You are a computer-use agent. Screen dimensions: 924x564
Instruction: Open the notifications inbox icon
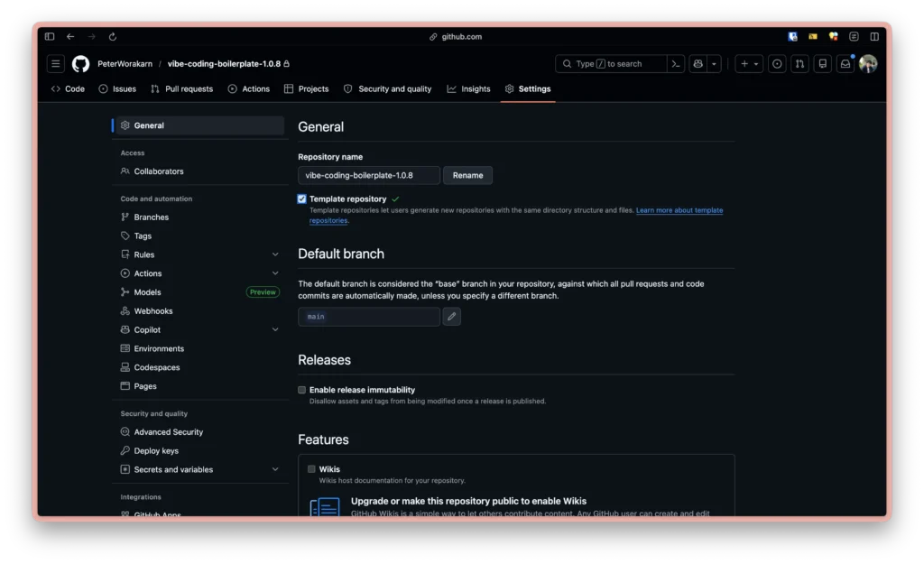(x=845, y=64)
